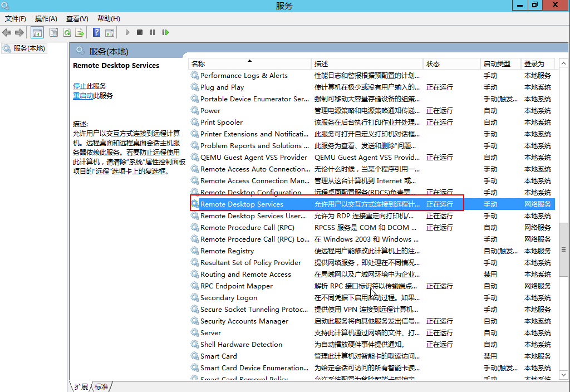Select Smart Card Device Enumeration... service
Image resolution: width=570 pixels, height=392 pixels.
tap(371, 367)
